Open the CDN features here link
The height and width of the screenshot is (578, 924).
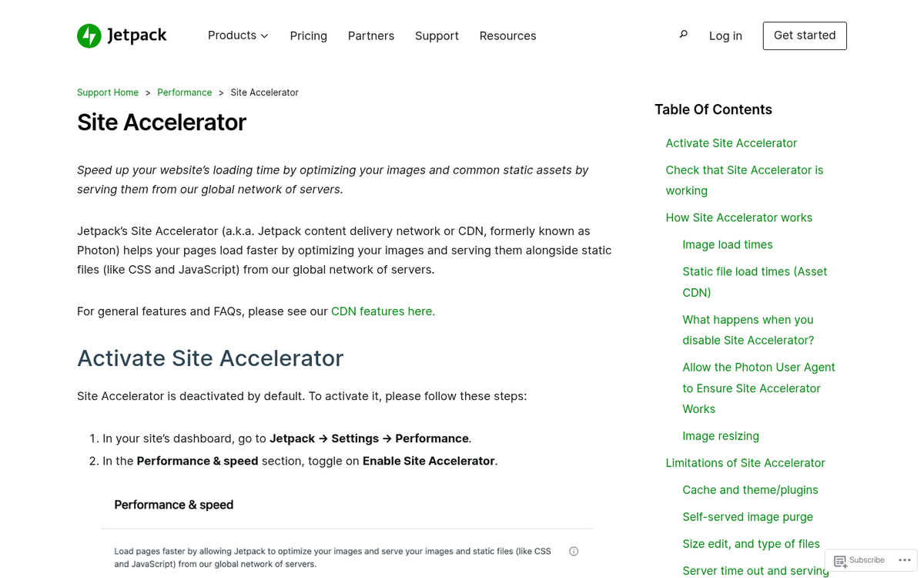(x=381, y=311)
